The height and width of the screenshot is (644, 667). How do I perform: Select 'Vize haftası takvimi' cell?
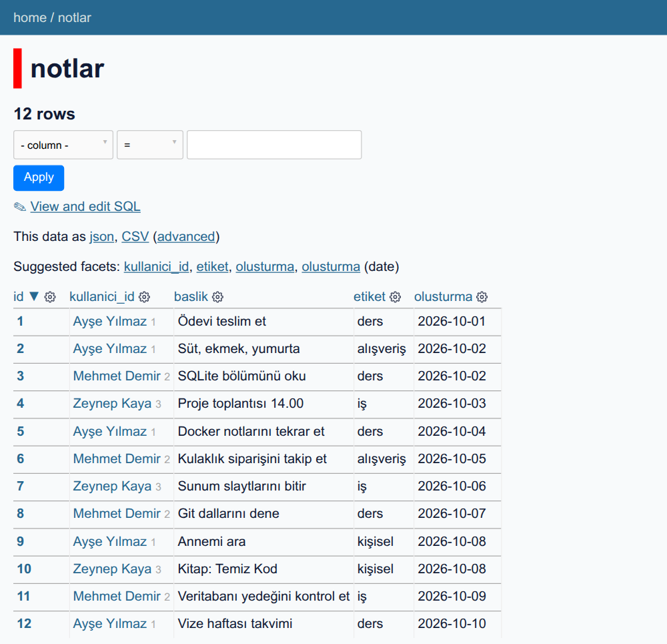pos(263,623)
